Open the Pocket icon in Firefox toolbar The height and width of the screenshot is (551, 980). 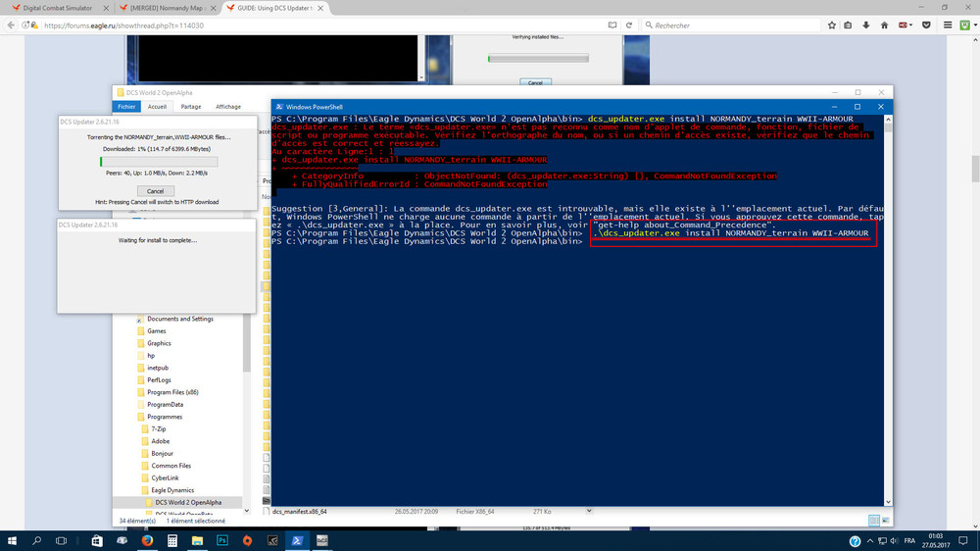(926, 25)
